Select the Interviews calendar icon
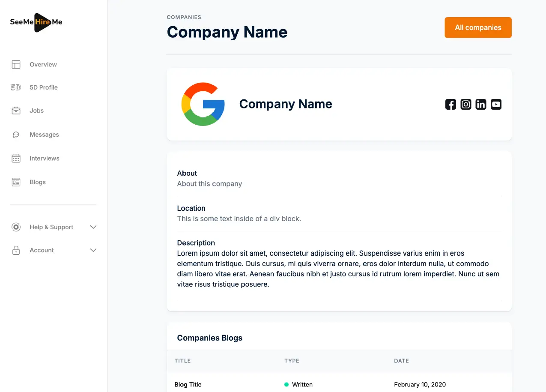546x392 pixels. pos(16,158)
